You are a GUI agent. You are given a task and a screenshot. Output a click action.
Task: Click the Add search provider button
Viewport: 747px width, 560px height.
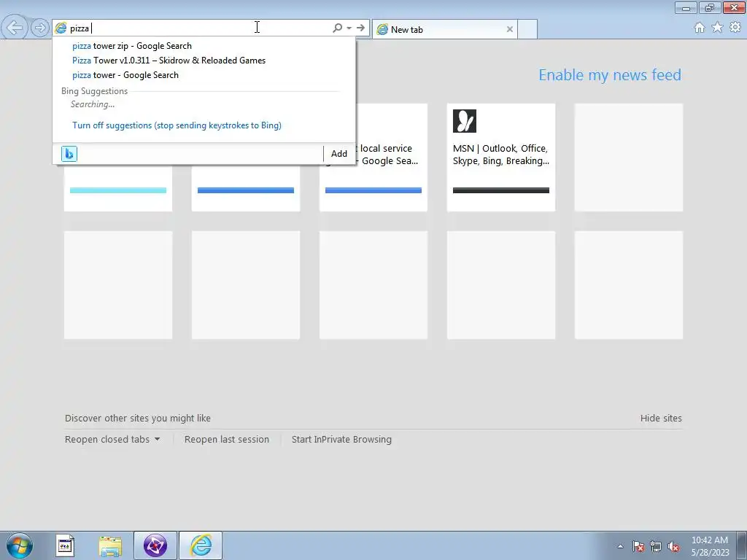point(339,154)
